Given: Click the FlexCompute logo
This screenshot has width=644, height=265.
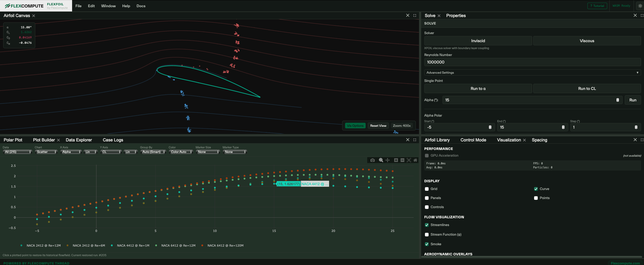Looking at the screenshot, I should pos(24,6).
